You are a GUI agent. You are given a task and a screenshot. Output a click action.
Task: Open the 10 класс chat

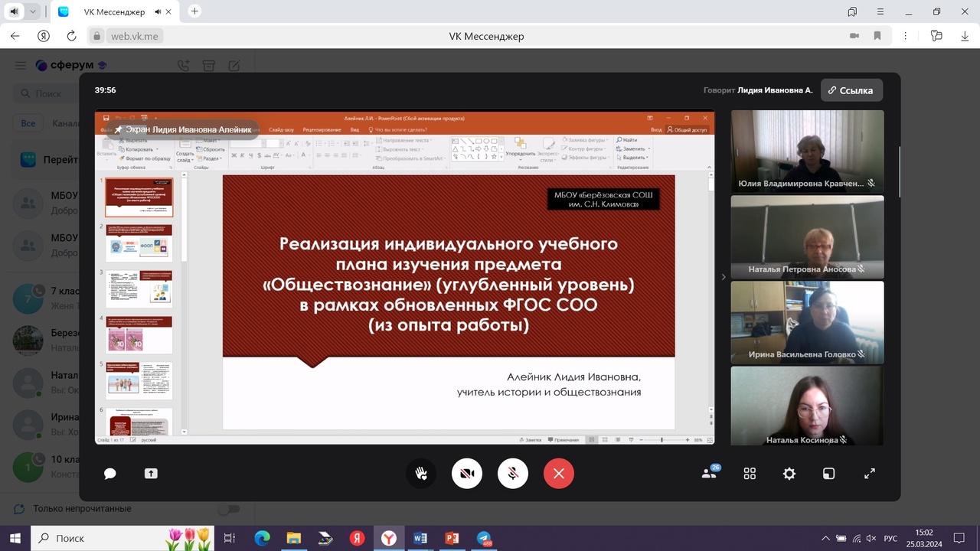[44, 466]
